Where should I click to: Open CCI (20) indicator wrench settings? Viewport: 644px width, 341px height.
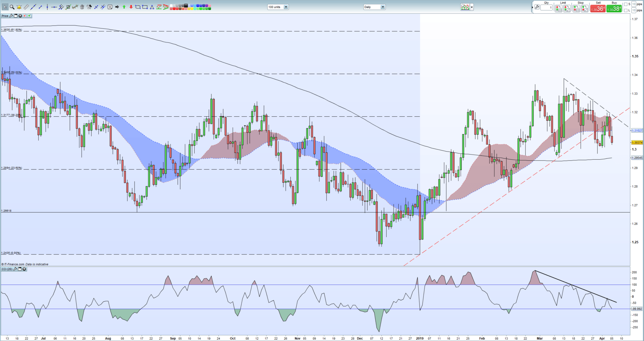point(15,269)
